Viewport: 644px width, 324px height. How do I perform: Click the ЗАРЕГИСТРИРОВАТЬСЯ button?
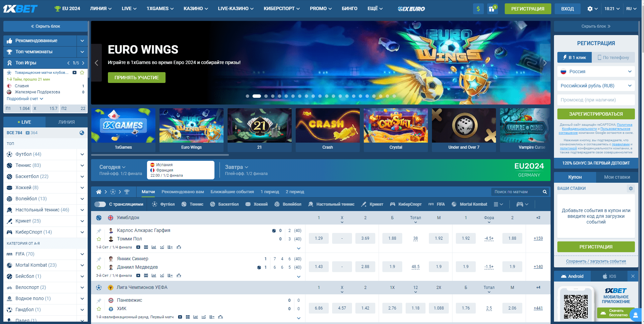(x=596, y=114)
